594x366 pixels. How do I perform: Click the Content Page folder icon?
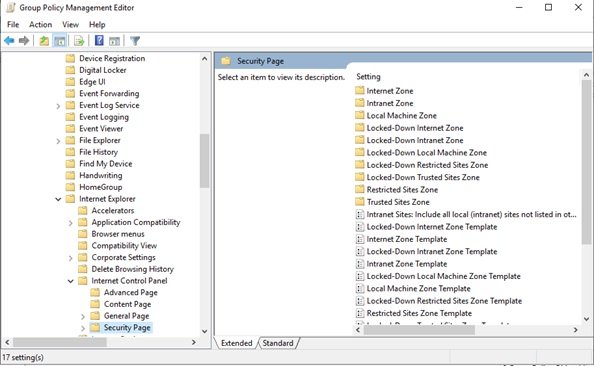pos(95,304)
